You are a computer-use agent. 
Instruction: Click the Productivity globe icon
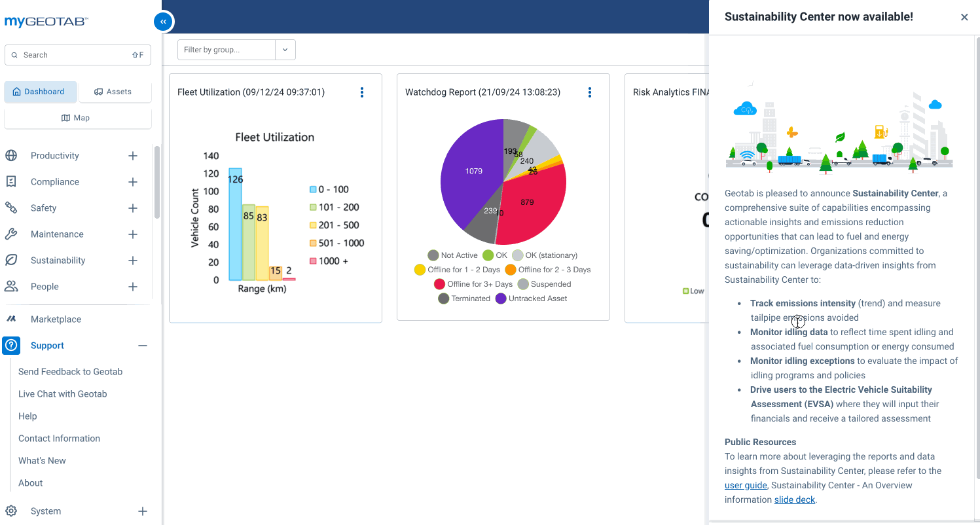pyautogui.click(x=11, y=156)
